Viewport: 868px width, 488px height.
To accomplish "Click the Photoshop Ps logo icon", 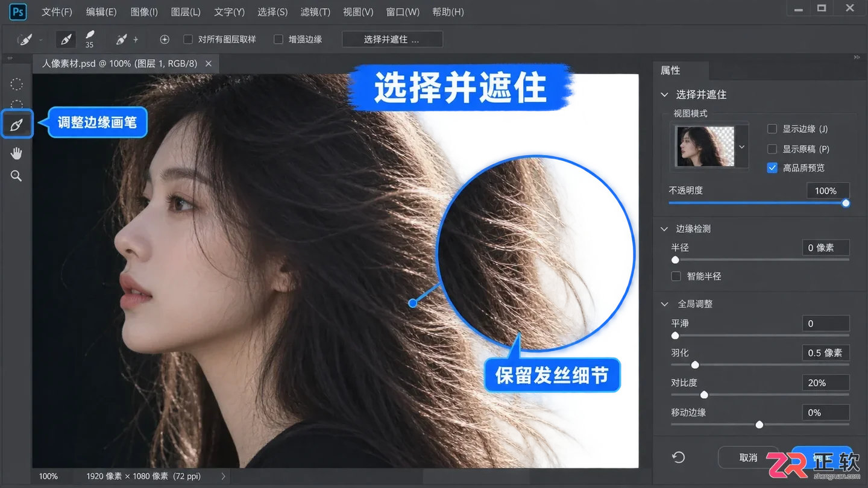I will (18, 11).
